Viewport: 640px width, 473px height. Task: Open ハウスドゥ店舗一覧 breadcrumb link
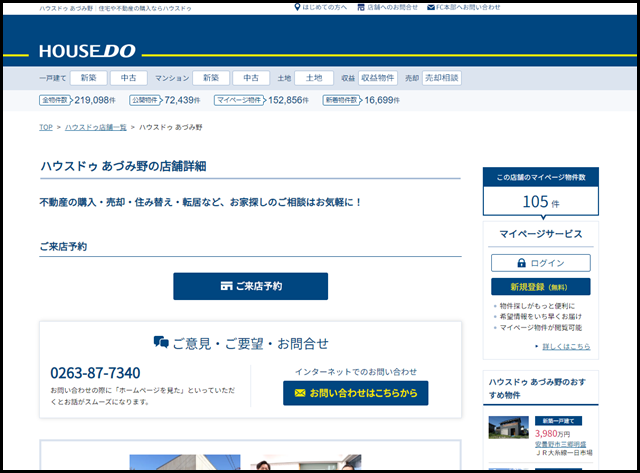click(x=96, y=127)
